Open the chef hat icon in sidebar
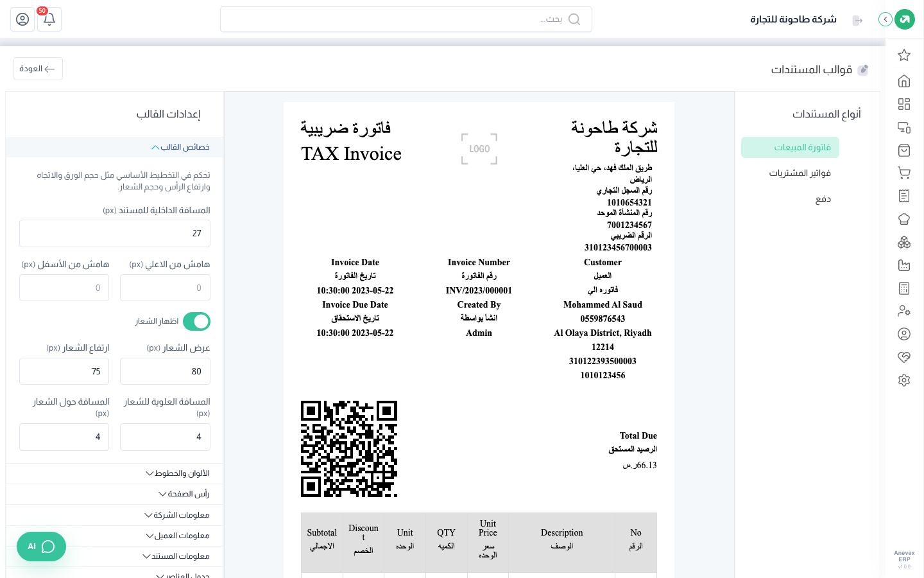This screenshot has height=578, width=924. click(x=904, y=219)
